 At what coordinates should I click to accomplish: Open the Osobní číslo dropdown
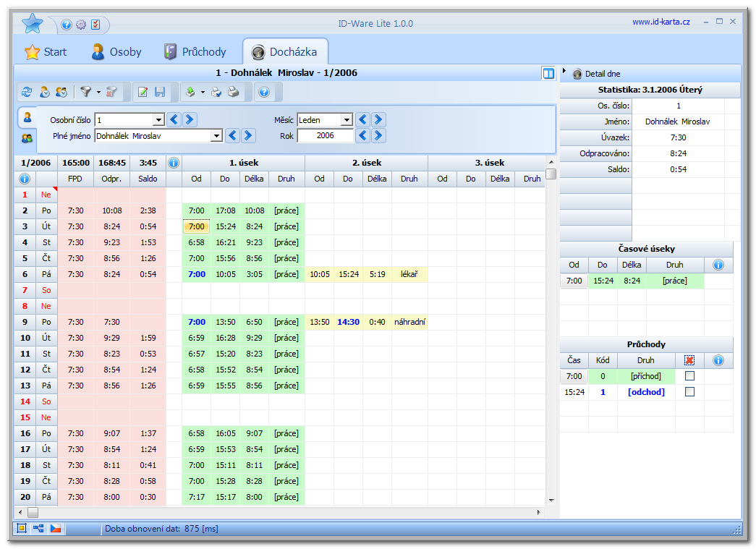pos(158,120)
